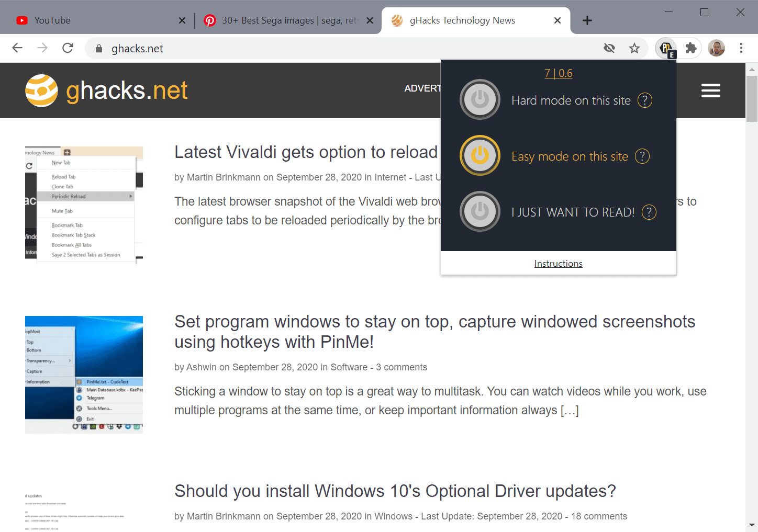Close the YouTube tab
Screen dimensions: 758x532
click(x=182, y=20)
